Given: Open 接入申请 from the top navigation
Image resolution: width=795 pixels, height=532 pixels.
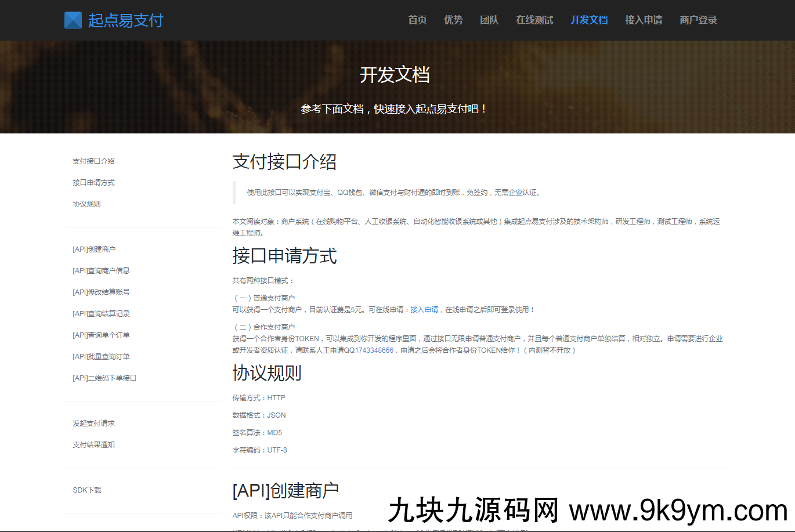Looking at the screenshot, I should pyautogui.click(x=644, y=20).
